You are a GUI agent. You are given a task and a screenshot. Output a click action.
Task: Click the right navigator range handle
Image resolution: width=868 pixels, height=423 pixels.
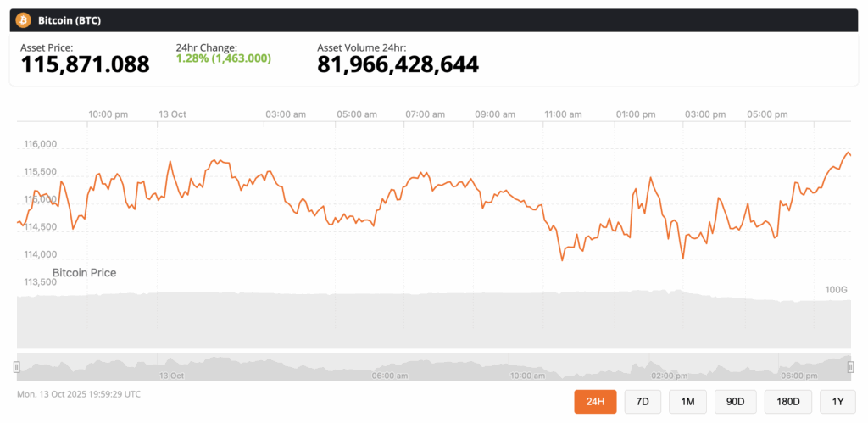tap(851, 367)
